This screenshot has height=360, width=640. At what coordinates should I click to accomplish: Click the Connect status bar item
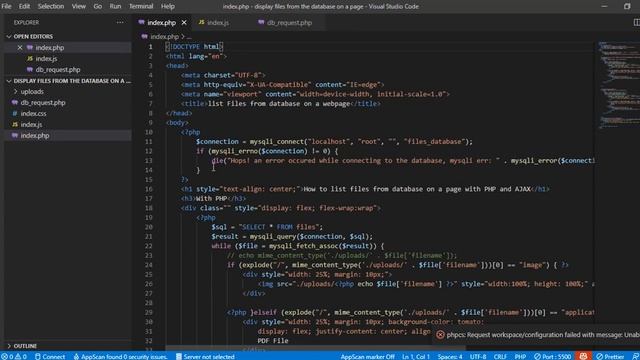pos(50,356)
